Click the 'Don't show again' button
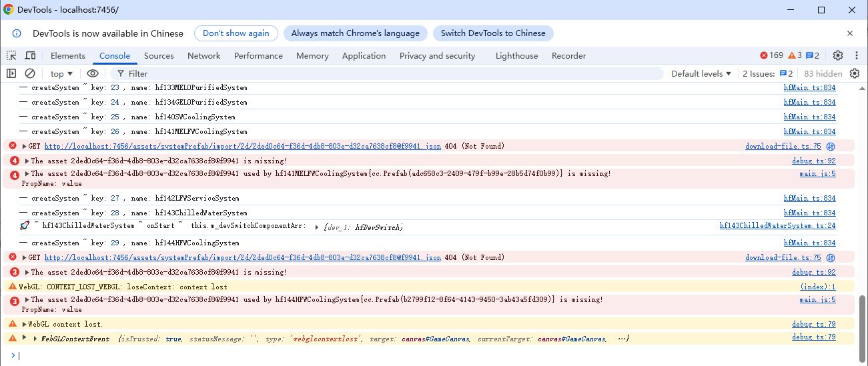 pos(236,33)
